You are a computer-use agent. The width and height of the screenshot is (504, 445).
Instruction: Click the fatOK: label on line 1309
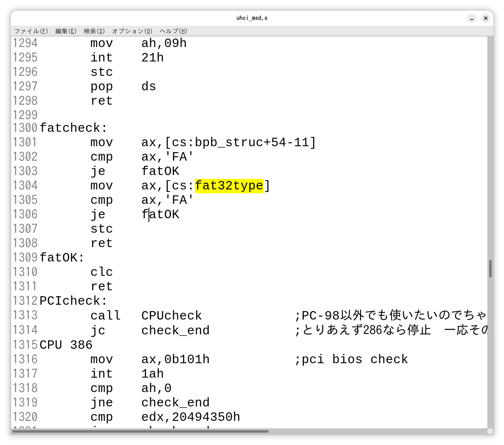click(x=62, y=258)
